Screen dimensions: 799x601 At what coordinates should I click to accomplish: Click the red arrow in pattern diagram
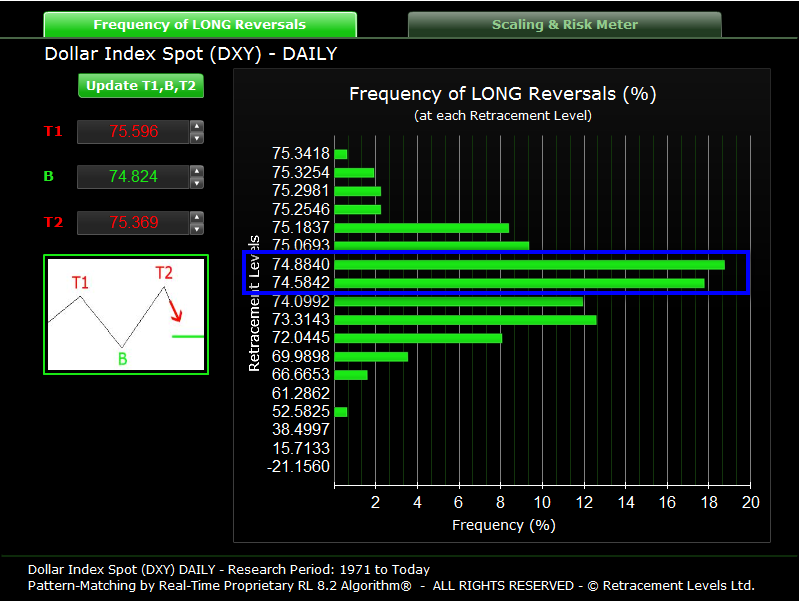[x=176, y=308]
